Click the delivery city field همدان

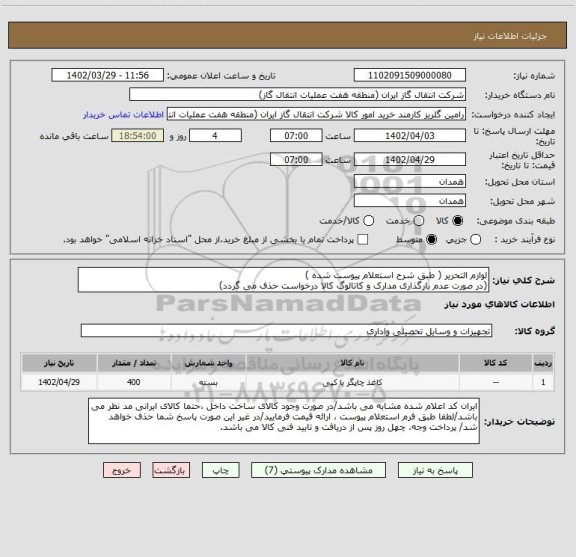(x=410, y=201)
